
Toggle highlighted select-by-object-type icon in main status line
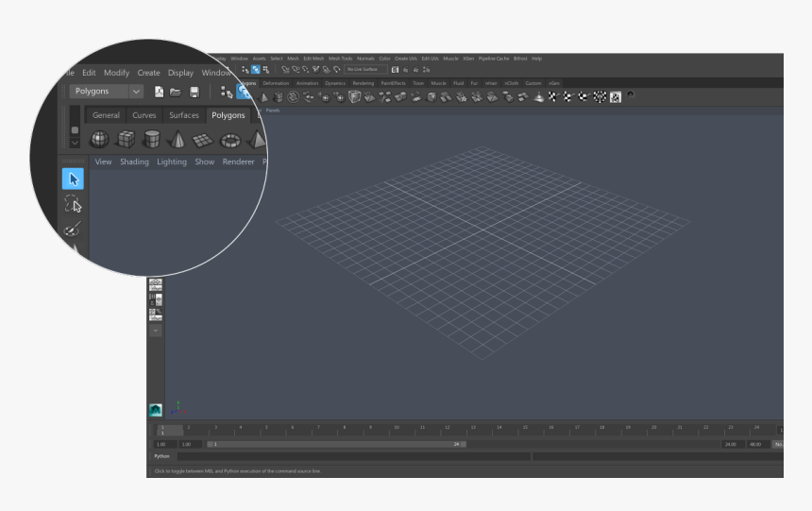pos(256,70)
